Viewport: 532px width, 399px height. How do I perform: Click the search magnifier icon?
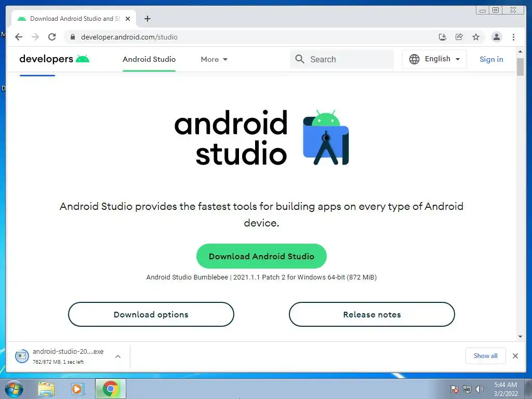[x=300, y=59]
